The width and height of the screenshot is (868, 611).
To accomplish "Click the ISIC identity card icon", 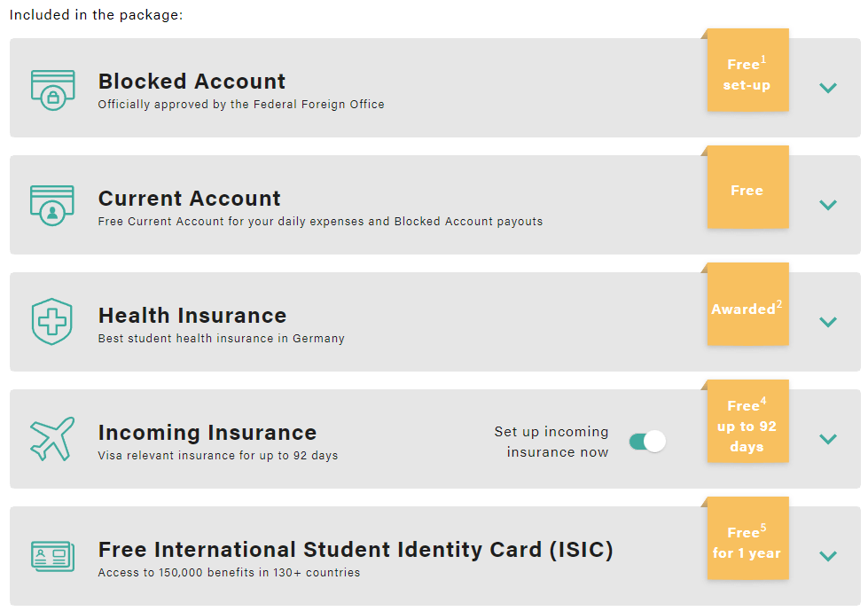I will click(53, 556).
